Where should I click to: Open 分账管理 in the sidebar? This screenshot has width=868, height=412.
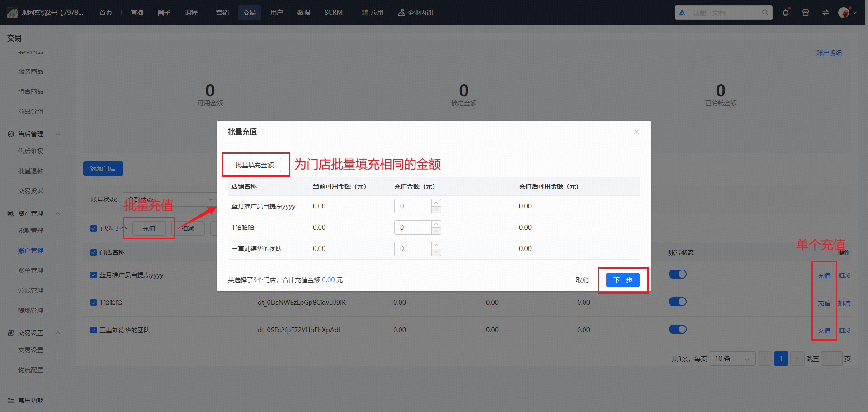click(x=31, y=290)
